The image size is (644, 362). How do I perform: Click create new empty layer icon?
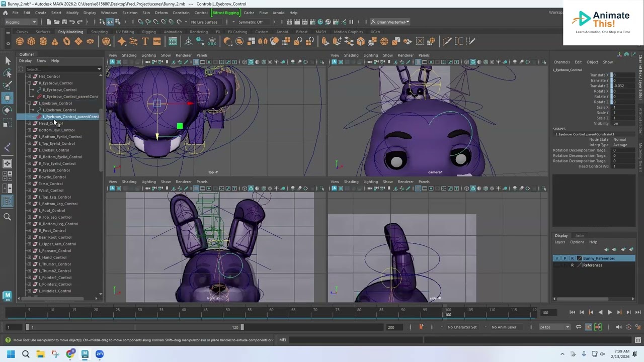click(x=623, y=249)
